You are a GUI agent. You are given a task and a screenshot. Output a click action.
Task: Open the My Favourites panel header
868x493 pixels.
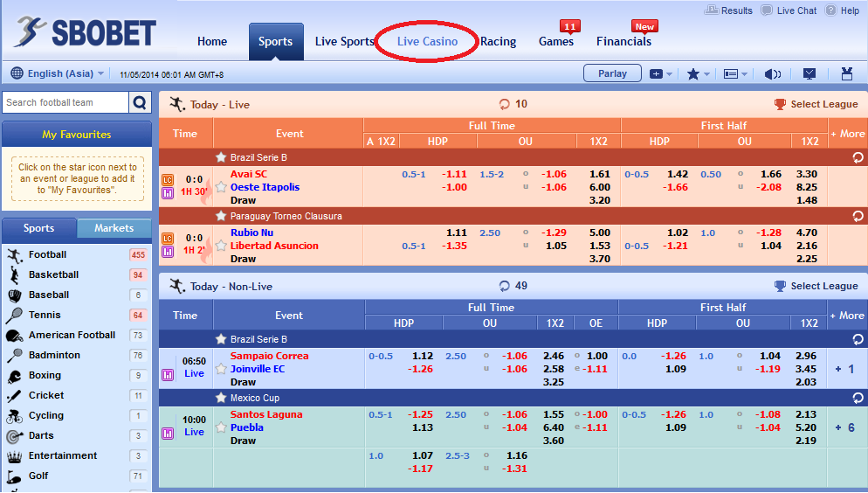coord(77,134)
